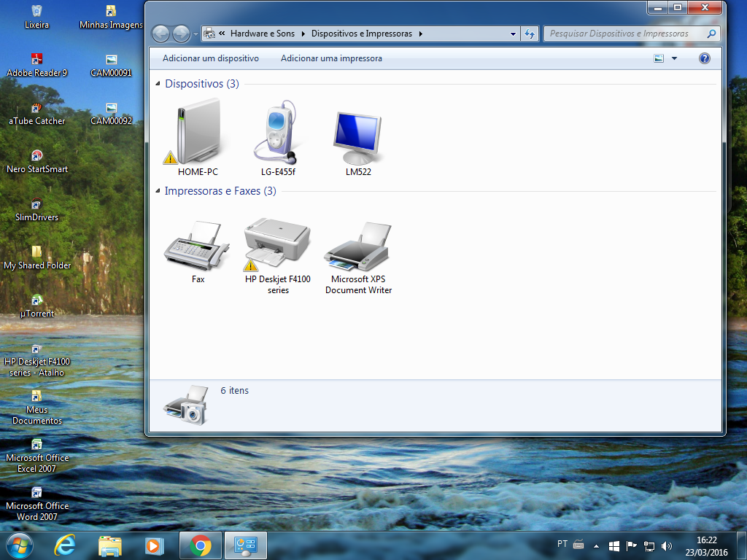Click the network connection tray icon
The height and width of the screenshot is (560, 747).
[x=649, y=546]
